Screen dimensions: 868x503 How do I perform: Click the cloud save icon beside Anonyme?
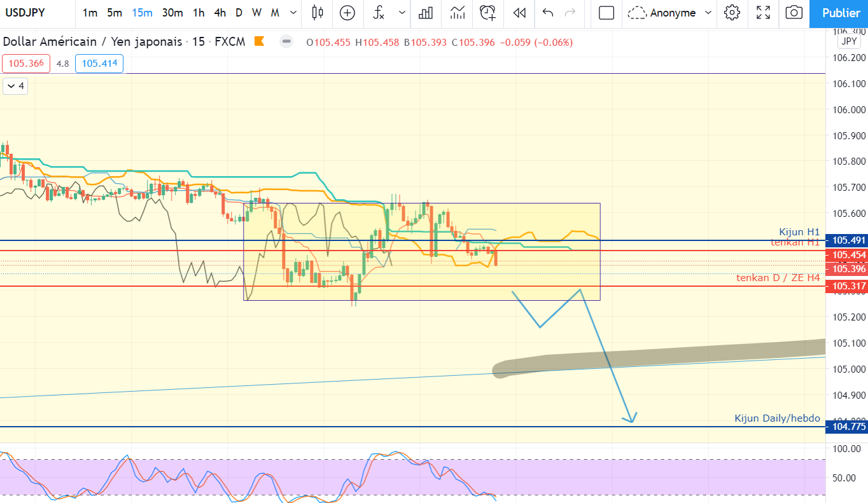coord(637,13)
